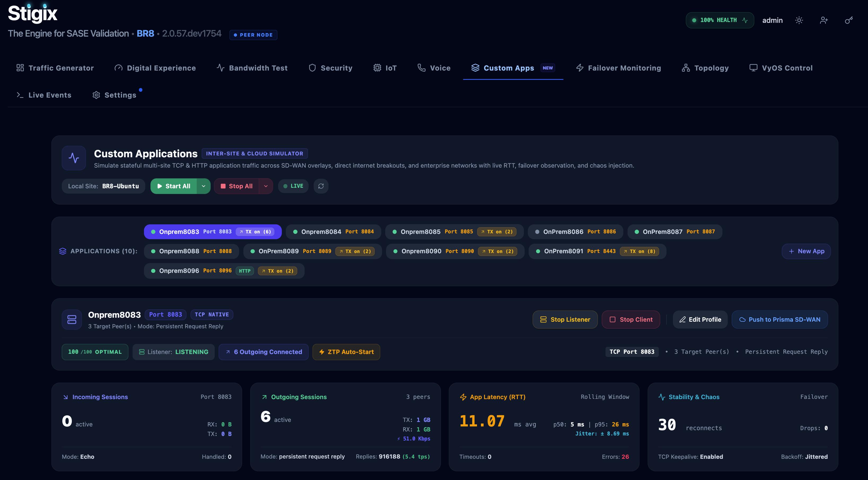Expand the 6 Outgoing Connected badge
The height and width of the screenshot is (480, 868).
coord(264,352)
